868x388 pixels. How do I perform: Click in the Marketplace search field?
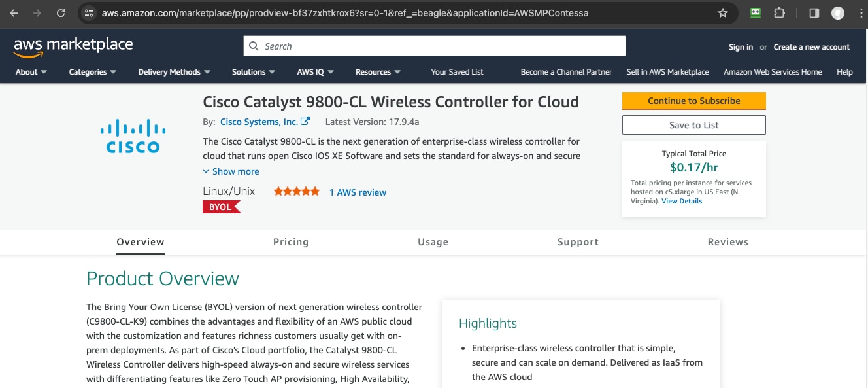[x=435, y=46]
